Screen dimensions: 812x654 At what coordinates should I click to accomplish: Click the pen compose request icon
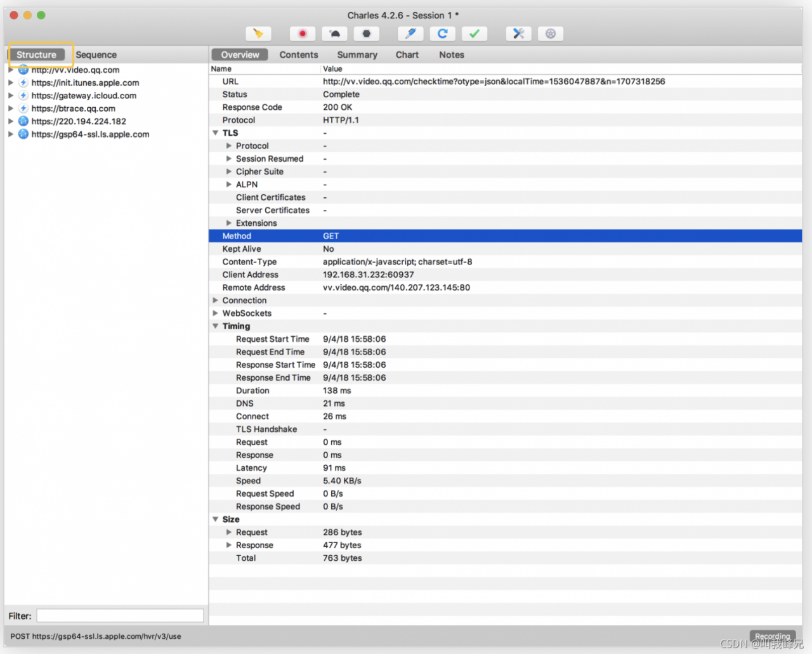point(410,34)
